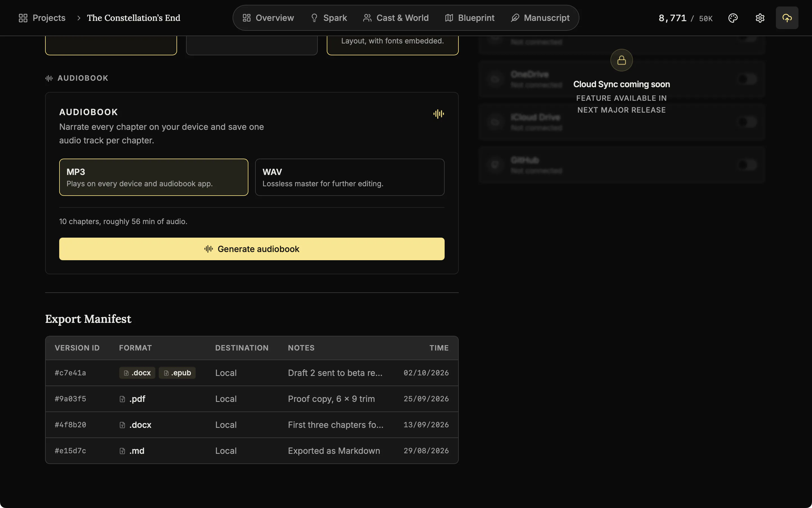The height and width of the screenshot is (508, 812).
Task: Click the waveform icon in Audiobook card
Action: click(x=438, y=114)
